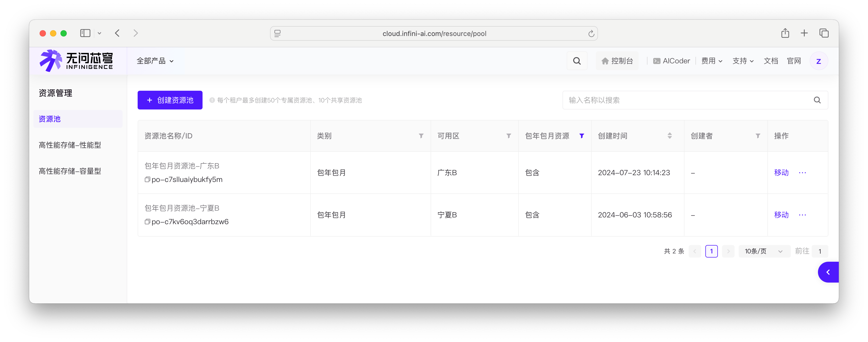Image resolution: width=868 pixels, height=342 pixels.
Task: Select 高性能存储-容量型 in sidebar
Action: point(70,171)
